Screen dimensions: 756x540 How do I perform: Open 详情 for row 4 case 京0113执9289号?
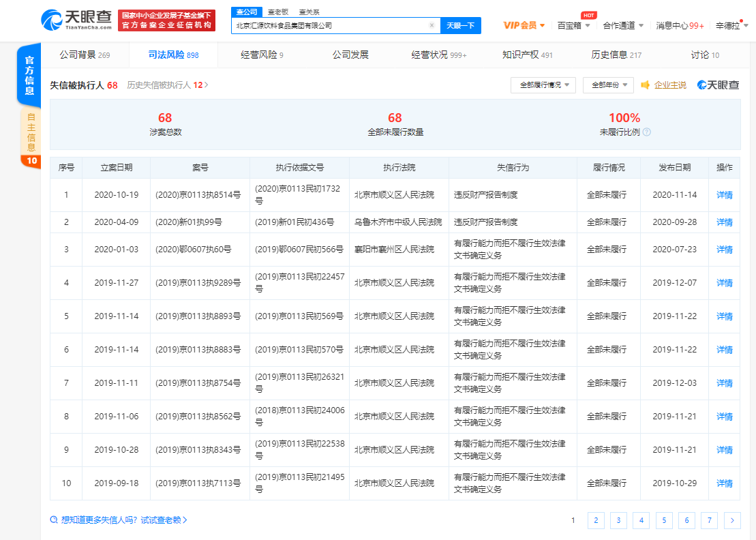pos(724,283)
